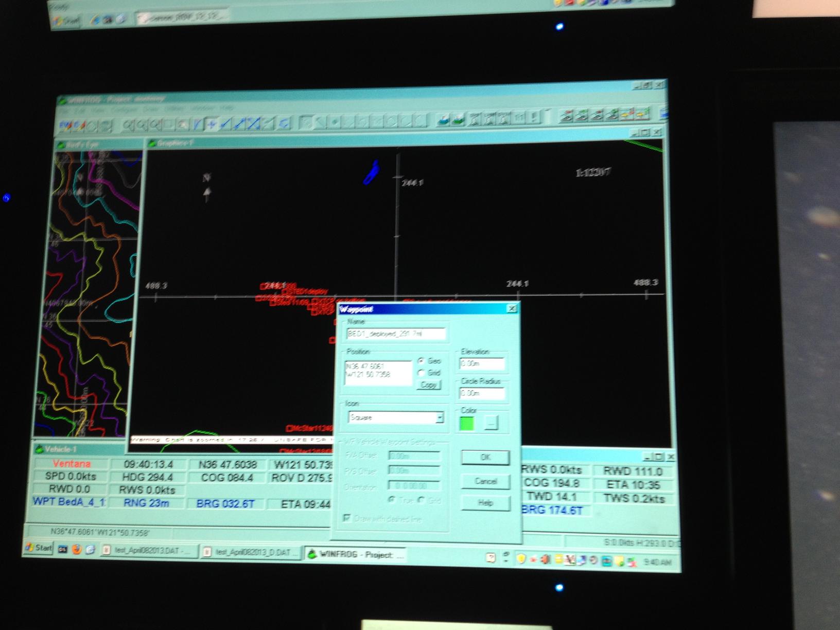Open Firefox from the taskbar quick launch
Screen dimensions: 840x630
click(77, 549)
